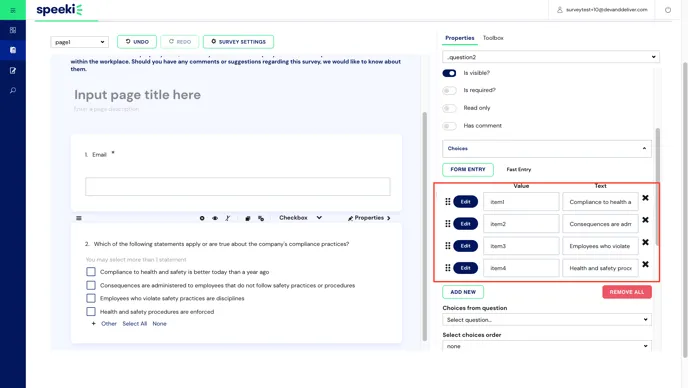Delete the item1 choice with its X

click(645, 198)
